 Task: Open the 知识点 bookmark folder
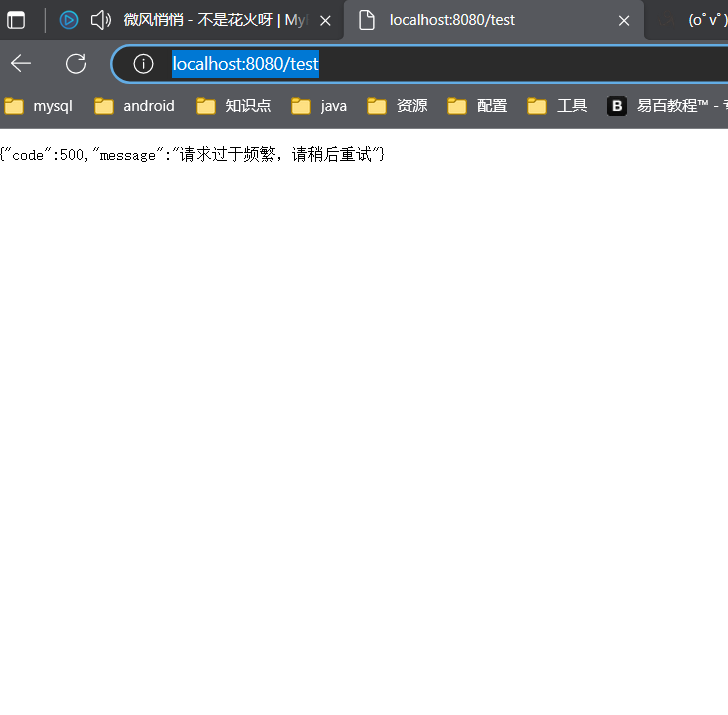click(x=234, y=106)
